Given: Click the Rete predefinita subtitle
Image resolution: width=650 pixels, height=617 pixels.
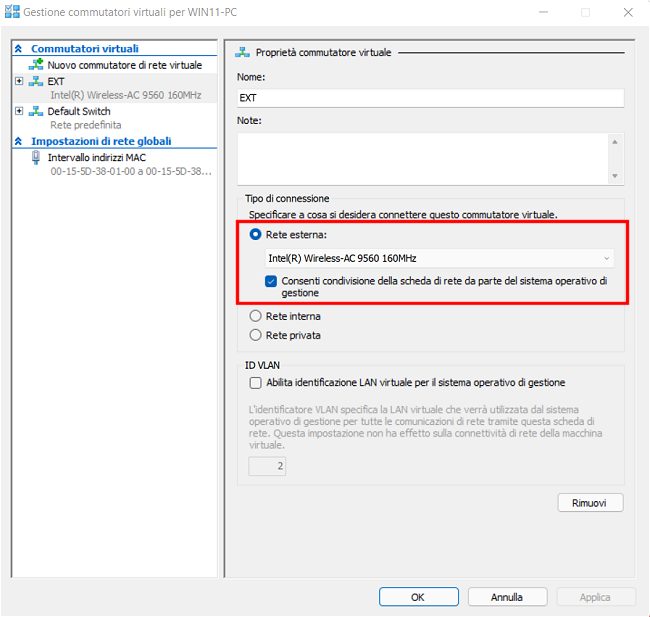Looking at the screenshot, I should (86, 125).
